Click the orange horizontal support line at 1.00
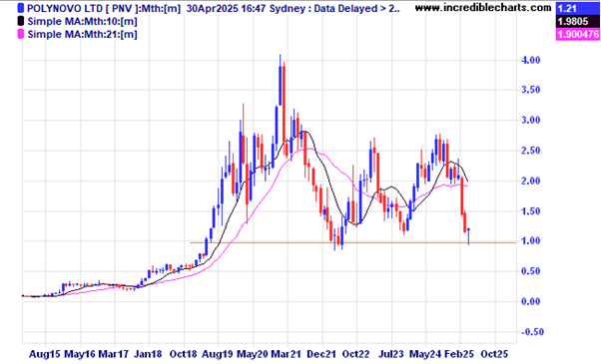601x364 pixels. tap(352, 242)
